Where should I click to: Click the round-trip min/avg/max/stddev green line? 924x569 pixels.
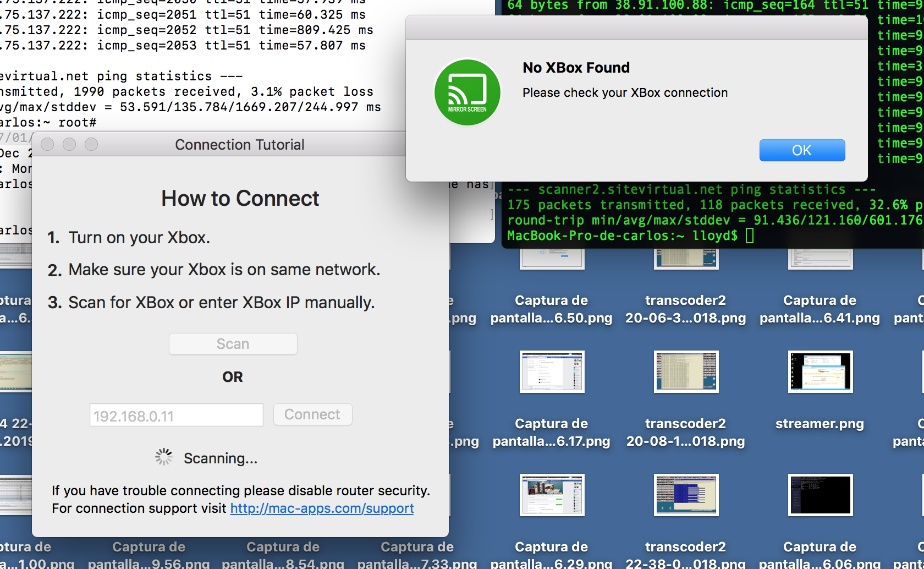click(x=715, y=220)
